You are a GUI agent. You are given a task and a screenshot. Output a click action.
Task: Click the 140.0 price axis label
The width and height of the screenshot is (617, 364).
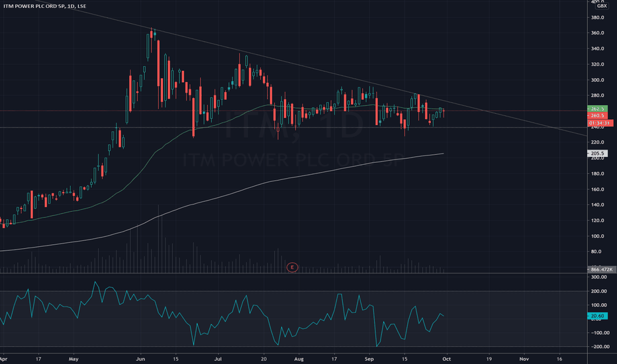click(597, 205)
